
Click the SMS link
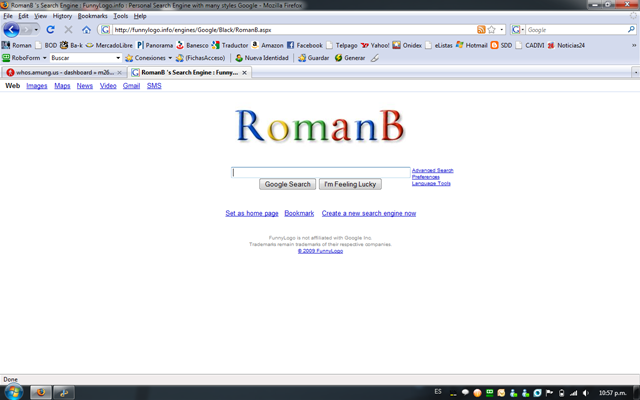click(x=154, y=86)
